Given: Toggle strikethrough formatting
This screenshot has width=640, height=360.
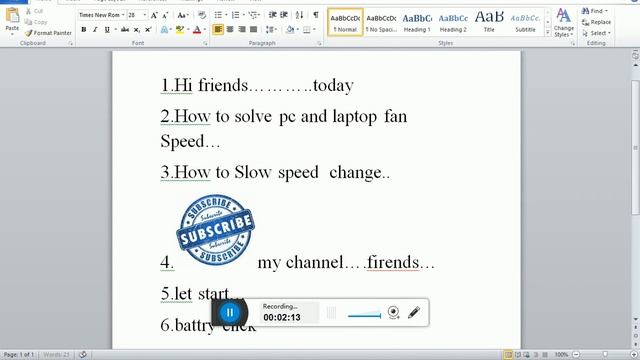Looking at the screenshot, I should click(125, 29).
